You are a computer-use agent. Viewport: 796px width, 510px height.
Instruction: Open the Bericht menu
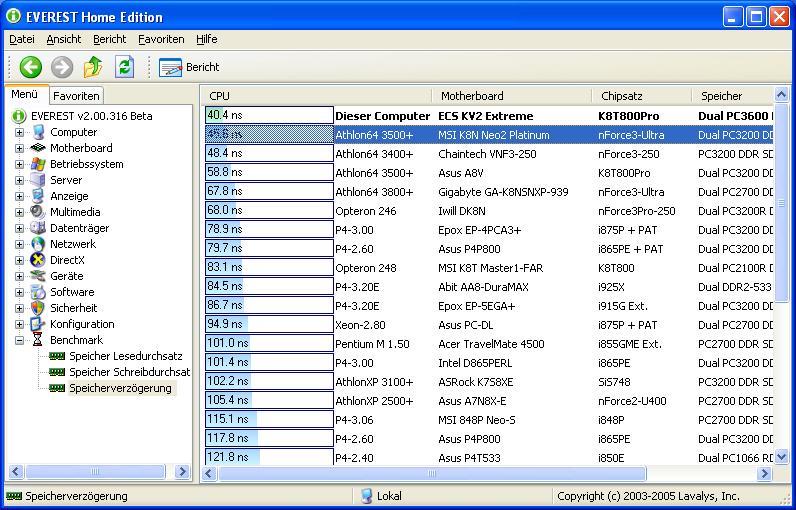[x=110, y=39]
